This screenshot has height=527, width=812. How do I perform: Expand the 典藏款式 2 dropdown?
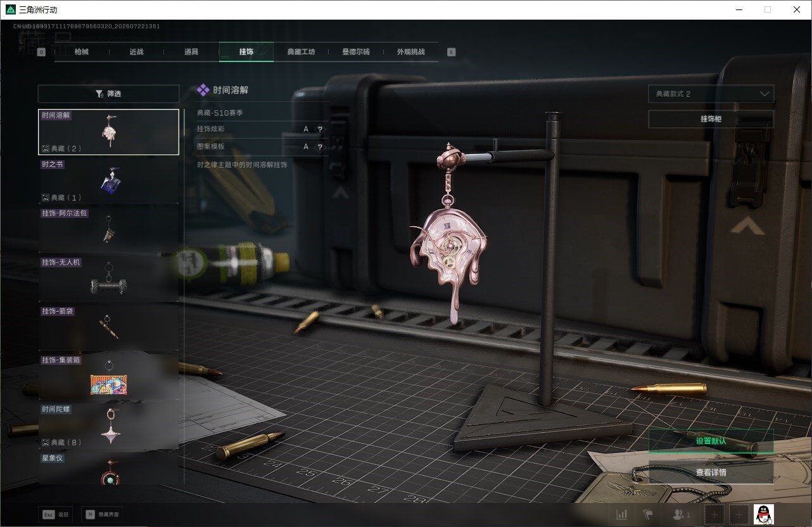(711, 94)
